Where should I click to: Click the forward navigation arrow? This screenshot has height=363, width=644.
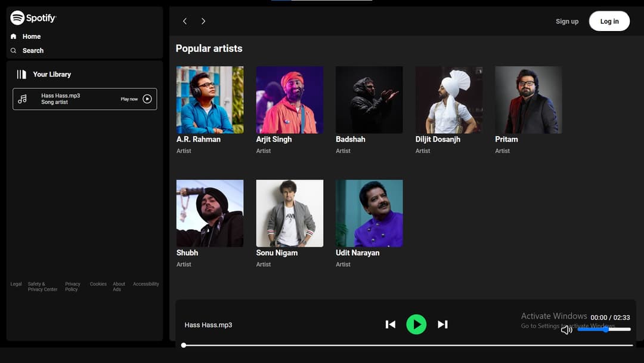click(x=203, y=21)
